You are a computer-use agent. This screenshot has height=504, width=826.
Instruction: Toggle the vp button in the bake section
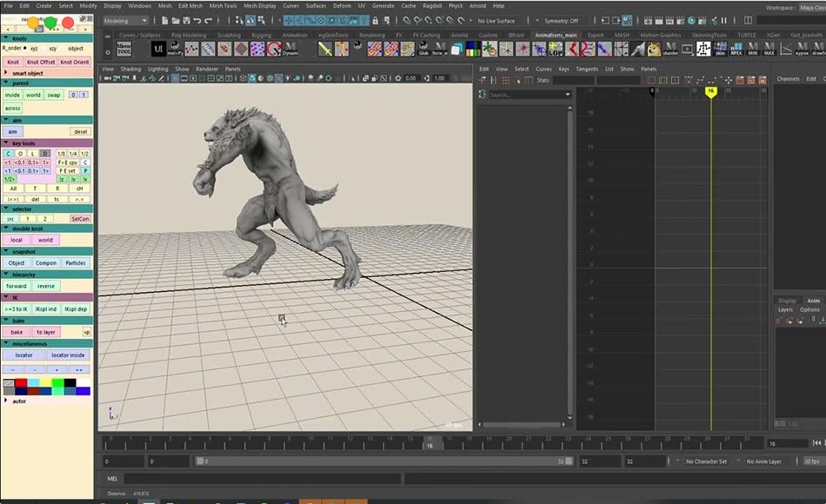tap(85, 330)
